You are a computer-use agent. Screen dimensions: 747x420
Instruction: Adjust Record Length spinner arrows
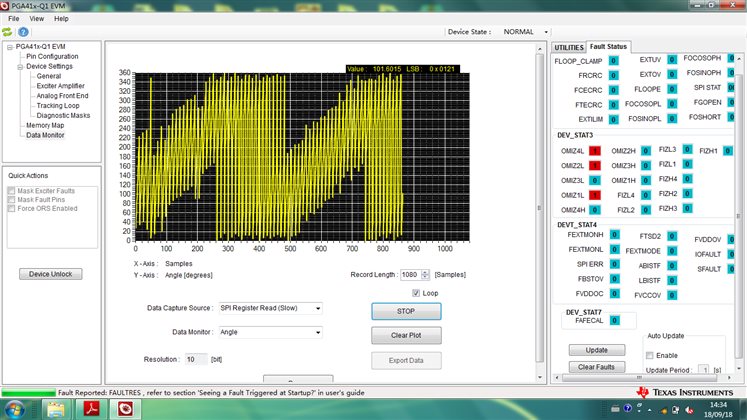425,275
